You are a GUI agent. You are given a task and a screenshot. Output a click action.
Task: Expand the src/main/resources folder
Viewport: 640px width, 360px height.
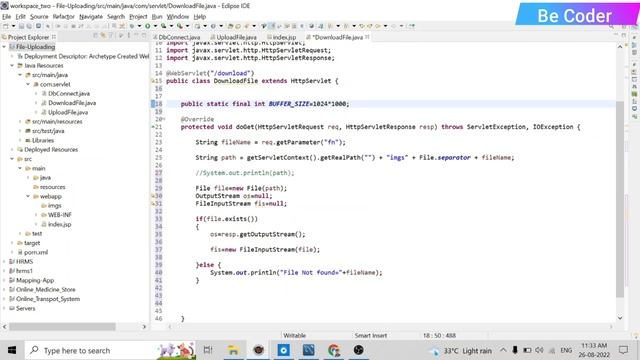pyautogui.click(x=20, y=122)
